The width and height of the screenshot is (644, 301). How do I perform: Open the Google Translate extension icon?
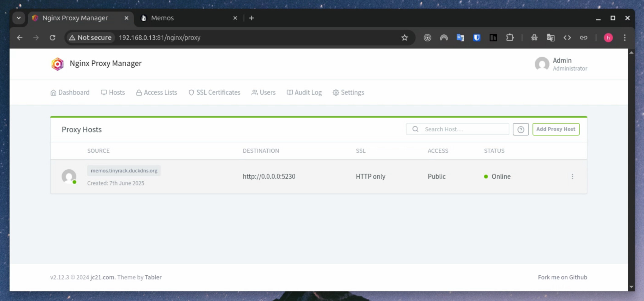pos(460,37)
